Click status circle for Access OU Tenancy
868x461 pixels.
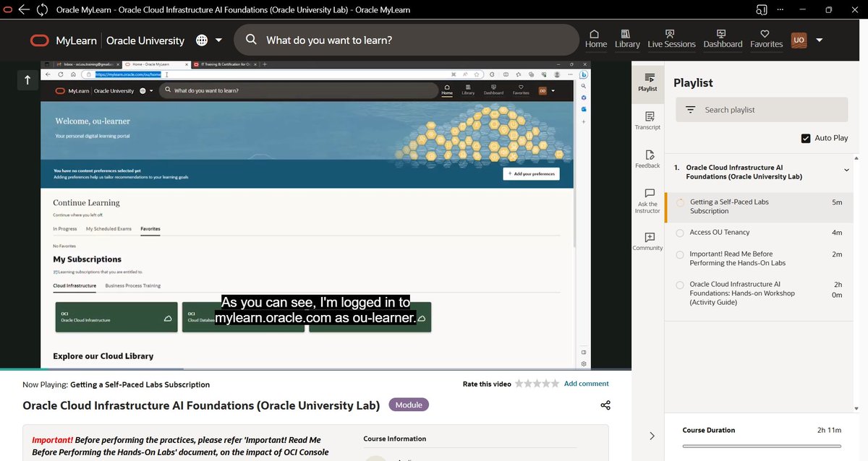[x=680, y=233]
